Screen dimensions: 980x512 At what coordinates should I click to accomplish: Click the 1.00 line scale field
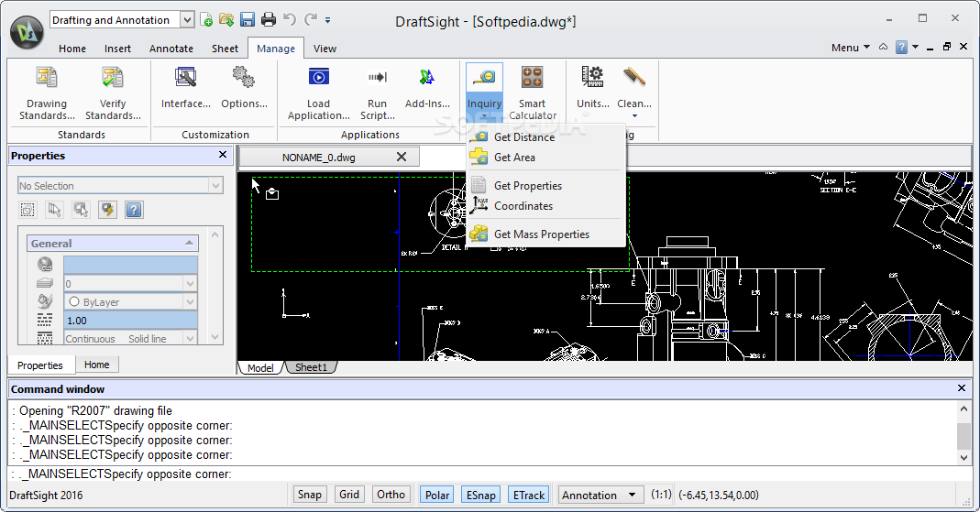pos(130,321)
